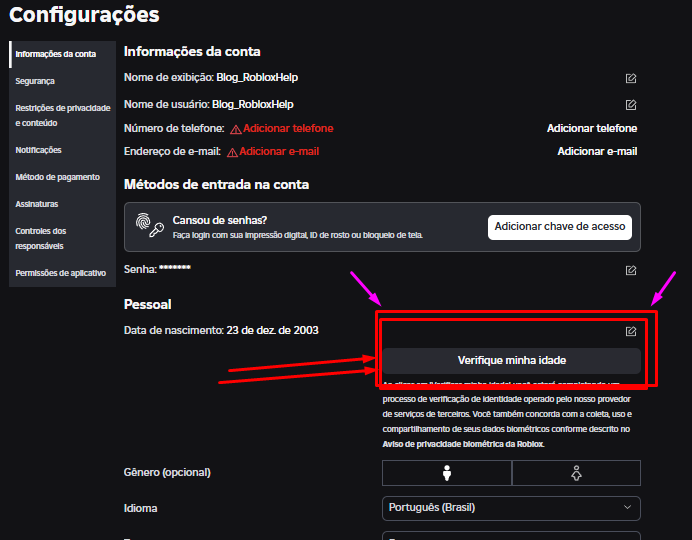Click the Verifique minha idade button
The height and width of the screenshot is (540, 692).
511,360
